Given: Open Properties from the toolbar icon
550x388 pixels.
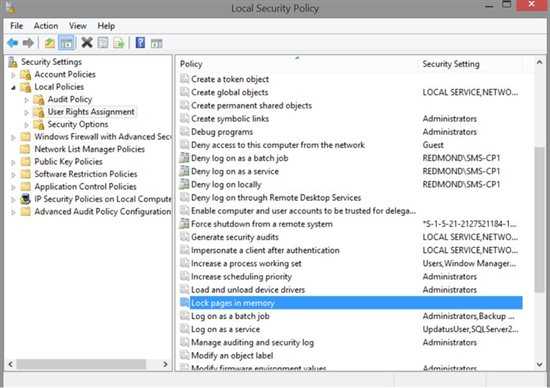Looking at the screenshot, I should pos(103,43).
